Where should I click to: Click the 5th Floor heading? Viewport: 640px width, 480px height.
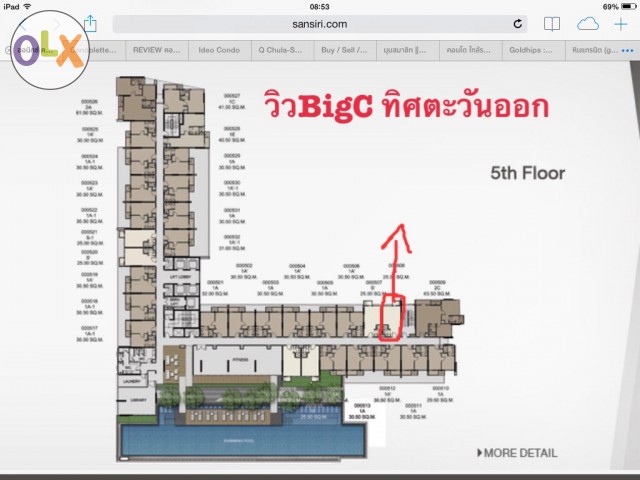click(x=527, y=173)
